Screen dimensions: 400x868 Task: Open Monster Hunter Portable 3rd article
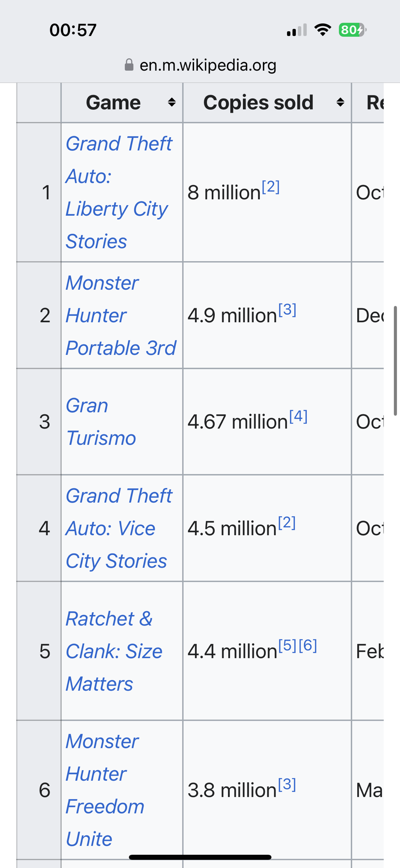point(121,315)
